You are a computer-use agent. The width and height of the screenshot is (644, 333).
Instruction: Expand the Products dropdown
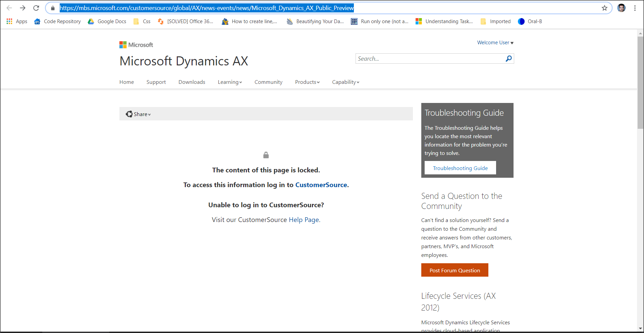coord(307,82)
